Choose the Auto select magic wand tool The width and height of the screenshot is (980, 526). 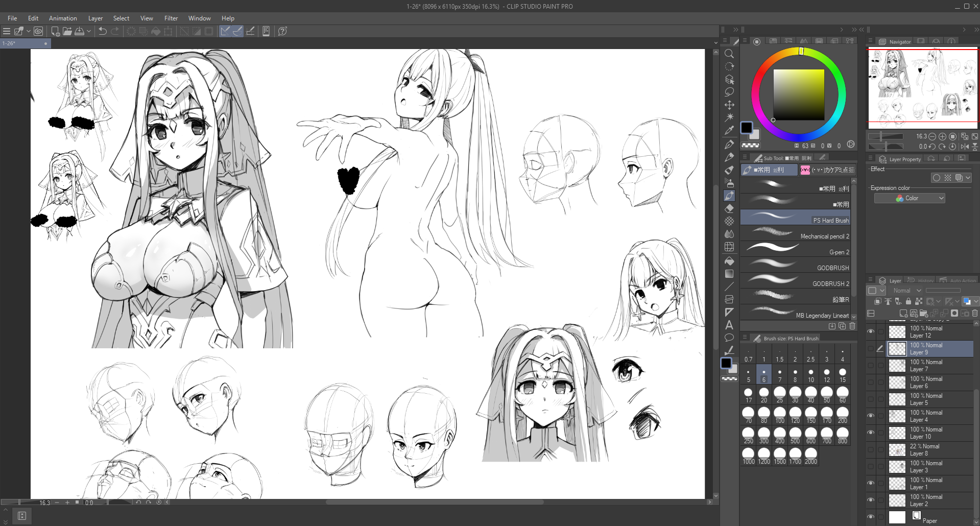[729, 117]
